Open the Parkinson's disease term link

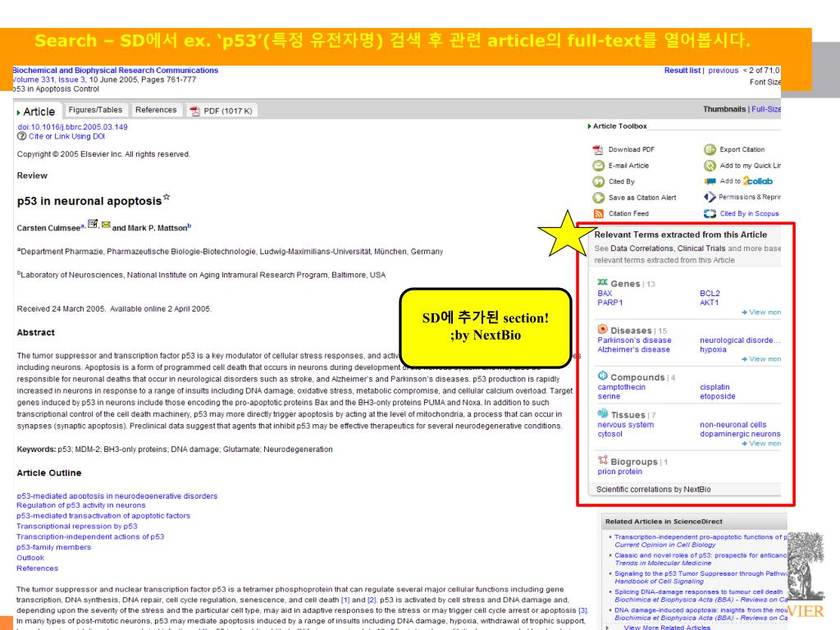coord(634,340)
